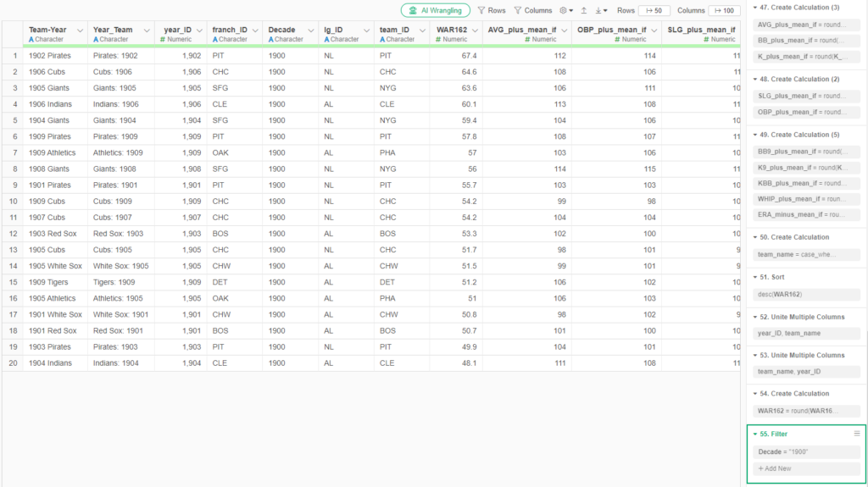Select the Decade = "1900" filter condition

click(782, 451)
